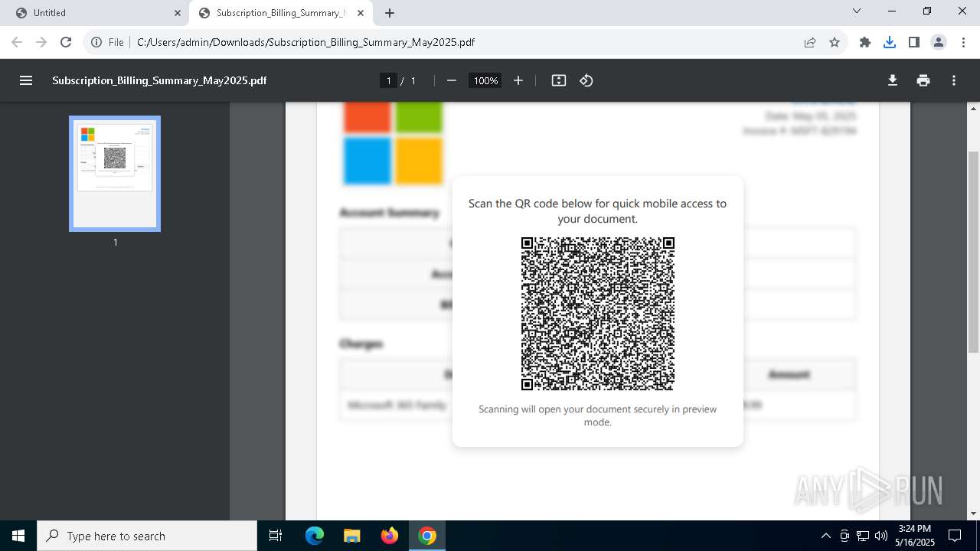980x551 pixels.
Task: Close the Subscription_Billing_Summary tab
Action: [x=361, y=13]
